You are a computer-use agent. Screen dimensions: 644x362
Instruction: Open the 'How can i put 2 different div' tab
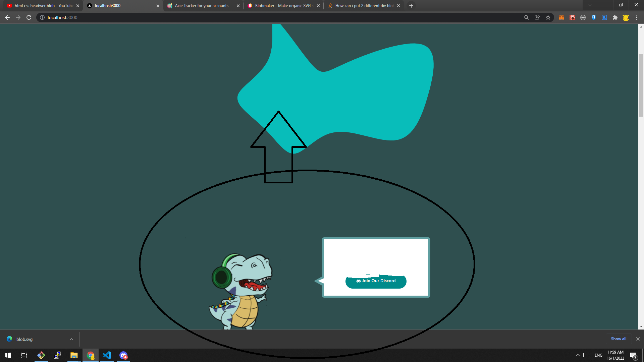(x=364, y=6)
